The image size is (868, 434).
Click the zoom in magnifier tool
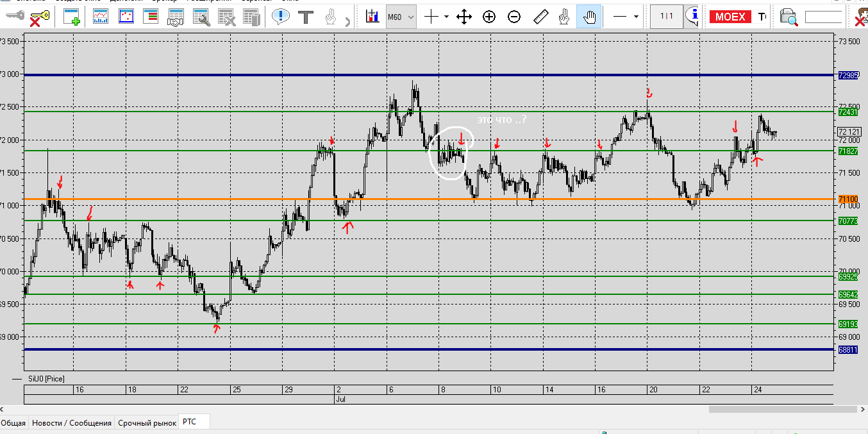pyautogui.click(x=489, y=17)
